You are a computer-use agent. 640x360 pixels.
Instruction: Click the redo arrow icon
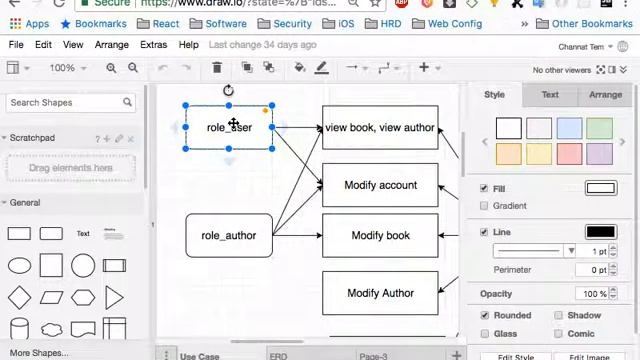[186, 68]
